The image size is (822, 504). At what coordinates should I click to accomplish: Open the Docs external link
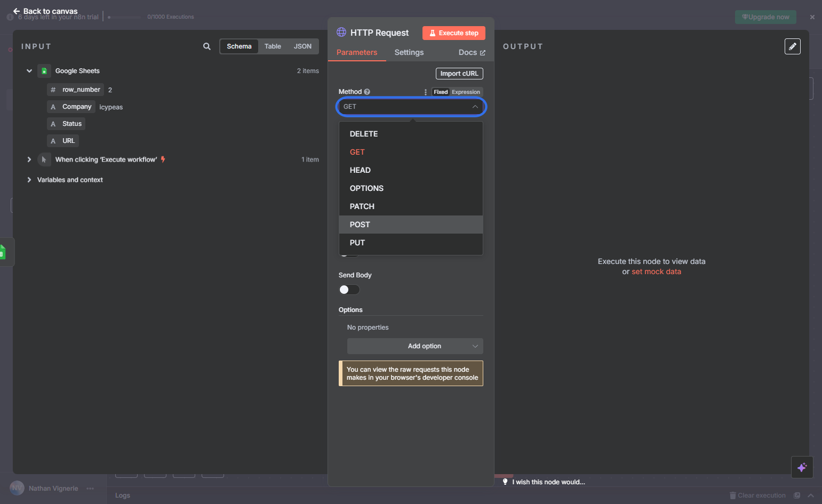(x=472, y=52)
